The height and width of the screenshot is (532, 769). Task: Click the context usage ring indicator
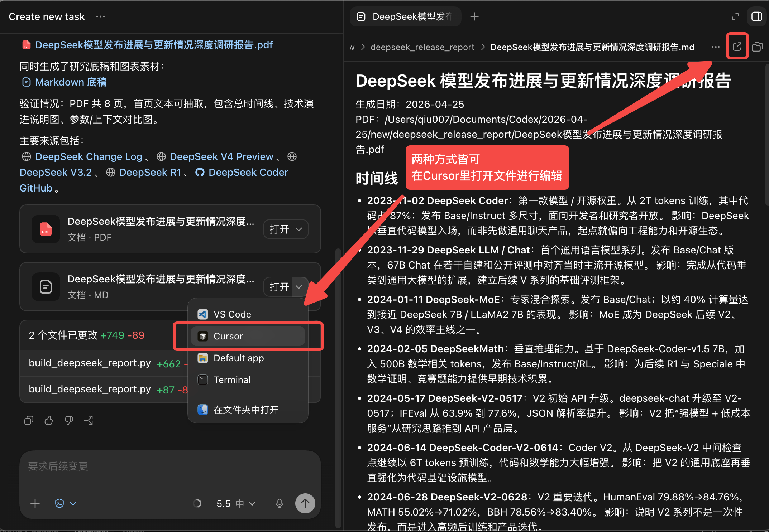pyautogui.click(x=197, y=503)
